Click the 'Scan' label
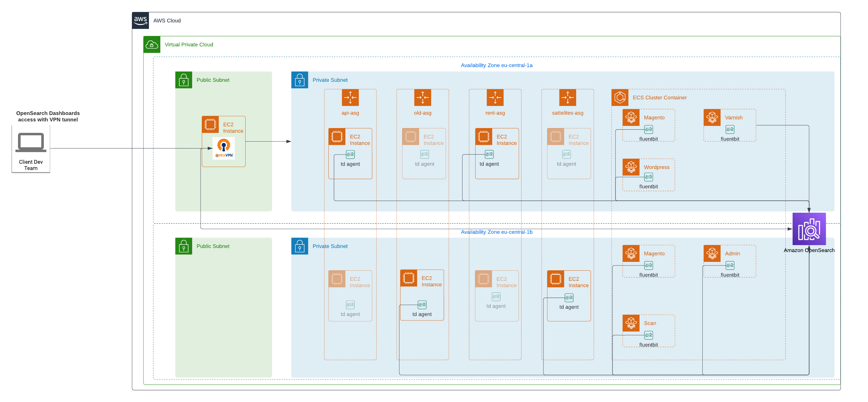The image size is (868, 402). tap(650, 323)
